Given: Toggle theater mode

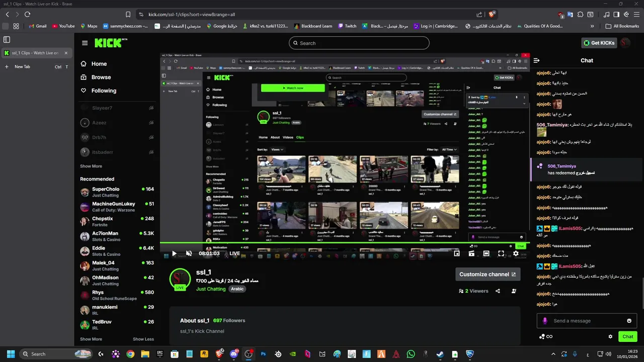Looking at the screenshot, I should tap(486, 253).
